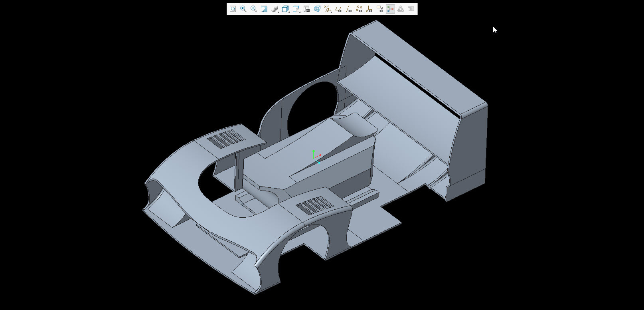Activate the Zoom Out tool
644x310 pixels.
click(254, 9)
